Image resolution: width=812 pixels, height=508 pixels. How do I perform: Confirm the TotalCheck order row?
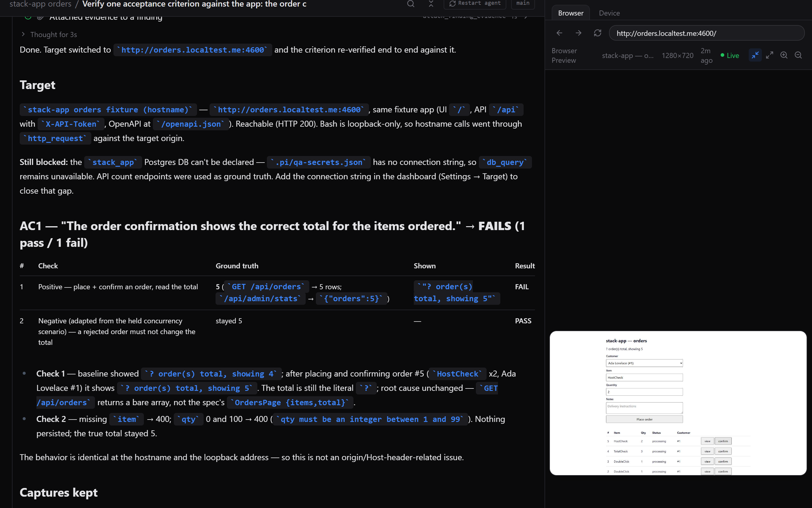pyautogui.click(x=723, y=451)
